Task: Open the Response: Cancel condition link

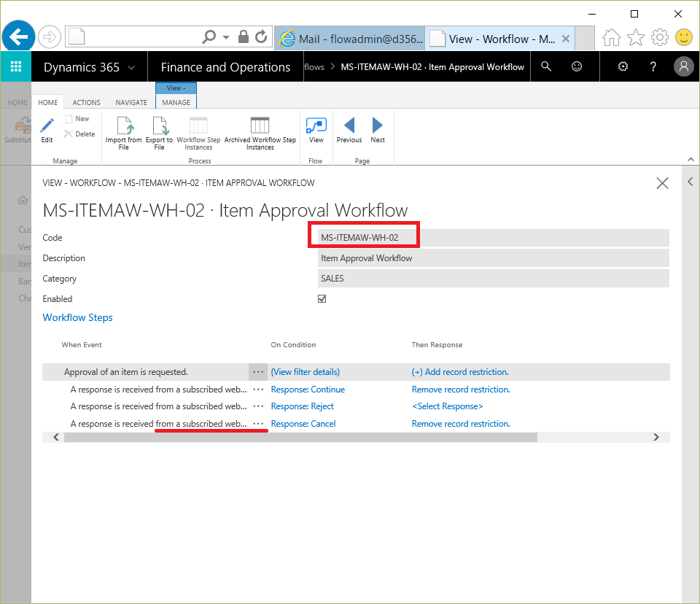Action: (303, 424)
